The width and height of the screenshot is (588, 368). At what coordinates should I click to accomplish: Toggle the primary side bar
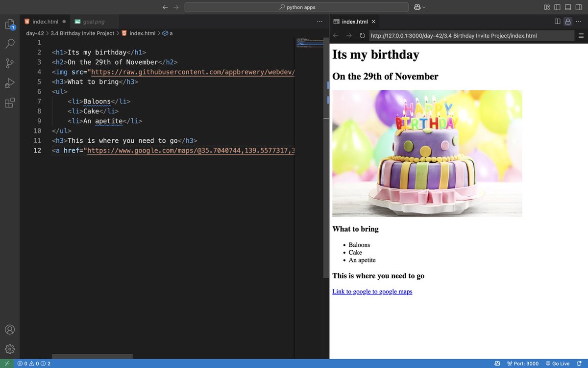pyautogui.click(x=557, y=7)
